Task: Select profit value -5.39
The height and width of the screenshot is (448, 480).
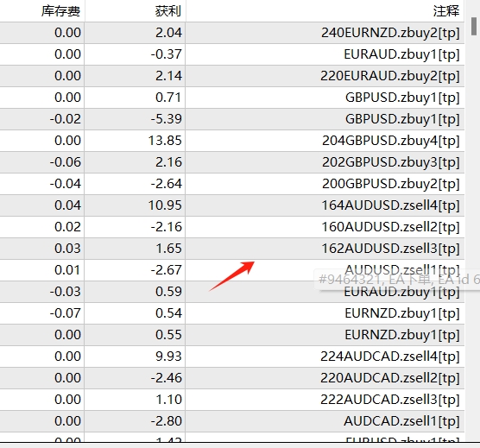Action: 167,119
